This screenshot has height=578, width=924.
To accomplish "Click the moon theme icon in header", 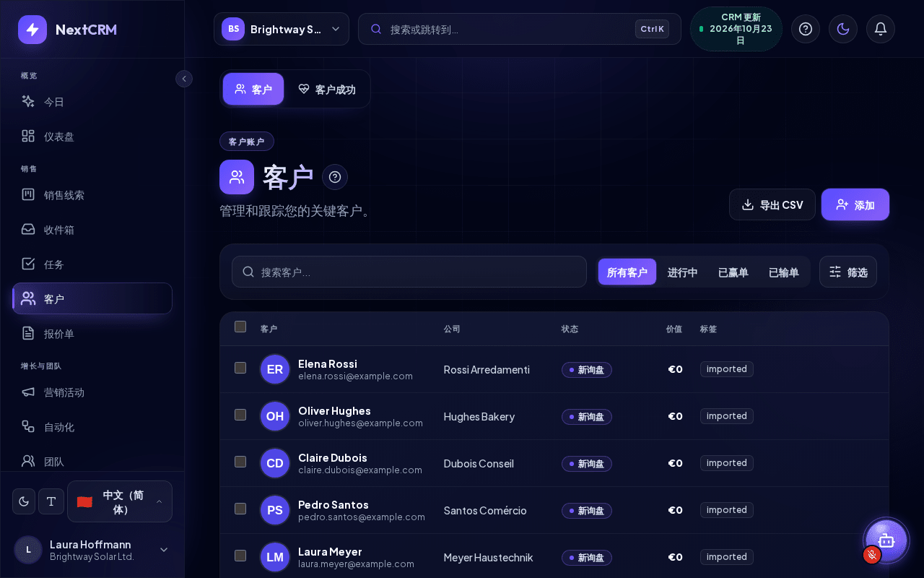I will tap(843, 29).
